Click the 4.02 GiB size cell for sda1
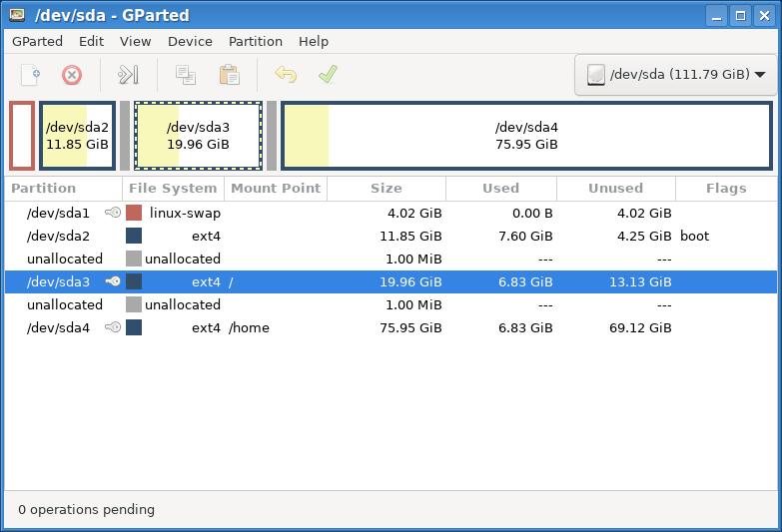The width and height of the screenshot is (782, 532). coord(414,213)
